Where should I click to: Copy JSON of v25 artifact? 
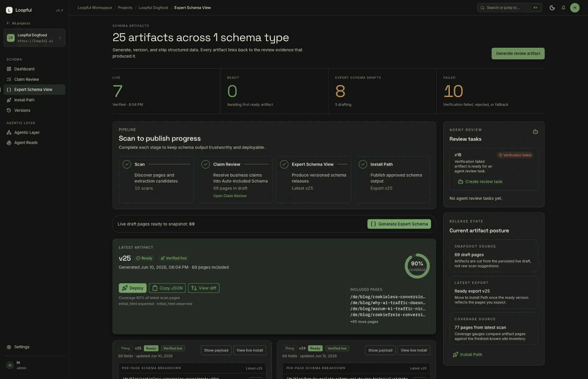(x=167, y=288)
